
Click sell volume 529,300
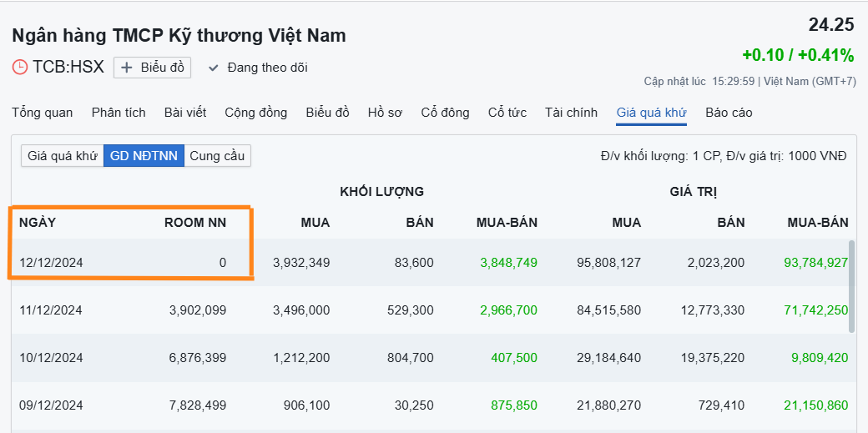tap(410, 310)
